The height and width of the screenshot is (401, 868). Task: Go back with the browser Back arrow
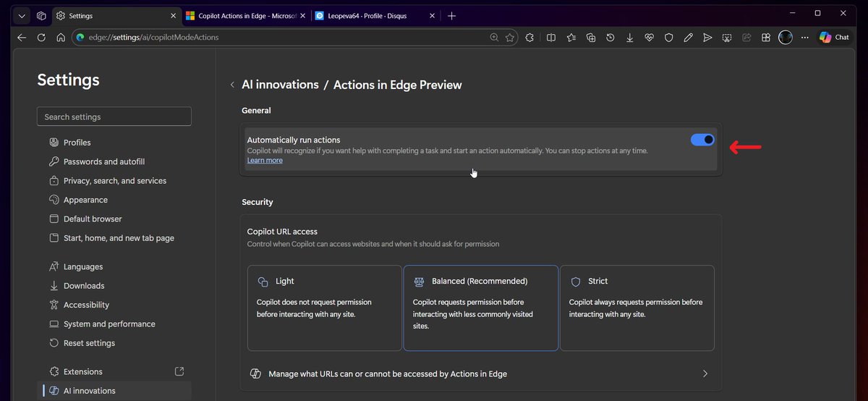(x=22, y=38)
